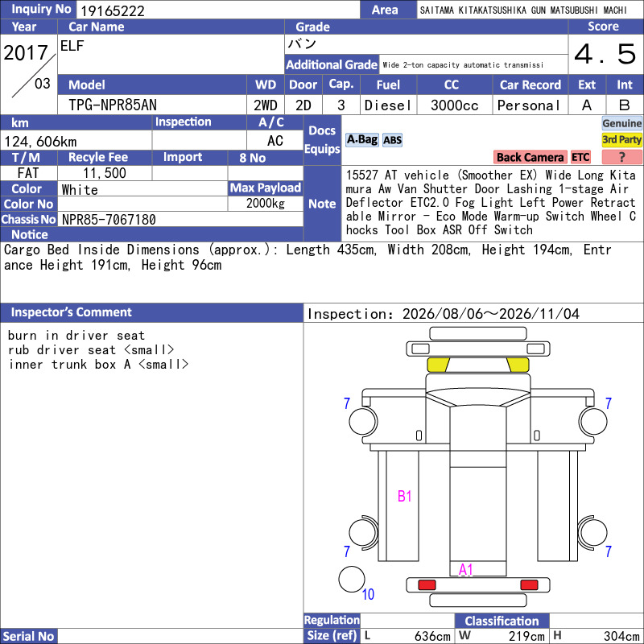The width and height of the screenshot is (644, 644).
Task: Click the A1 damage marker on diagram
Action: [466, 569]
